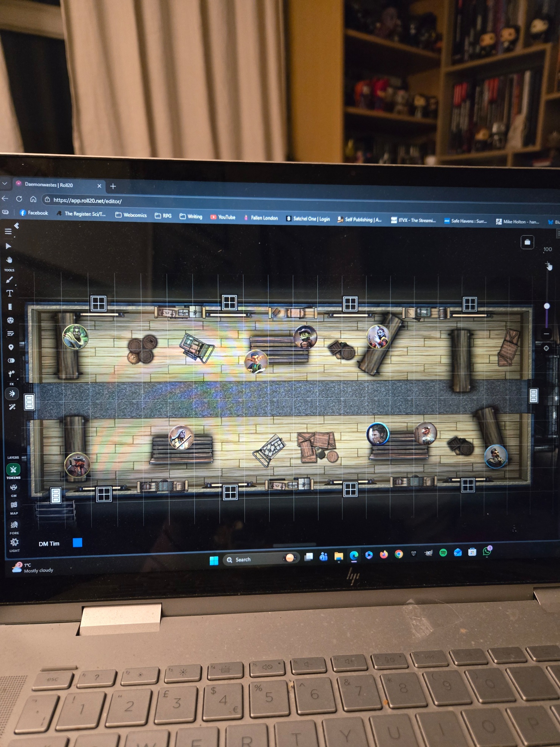Select the Text tool in toolbar

pyautogui.click(x=10, y=293)
